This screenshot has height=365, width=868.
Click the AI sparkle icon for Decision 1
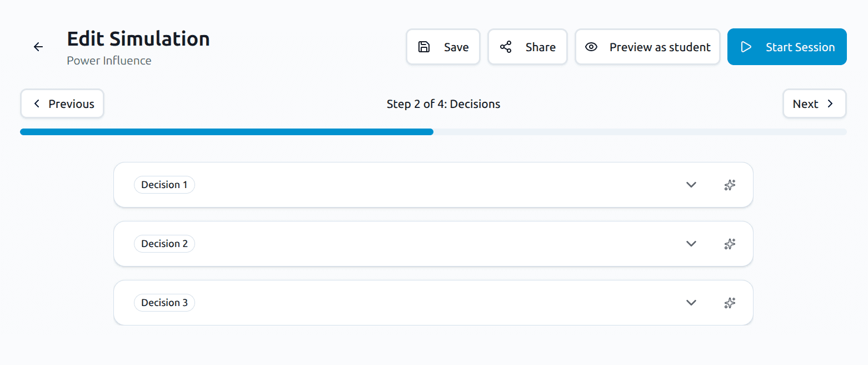[x=730, y=185]
